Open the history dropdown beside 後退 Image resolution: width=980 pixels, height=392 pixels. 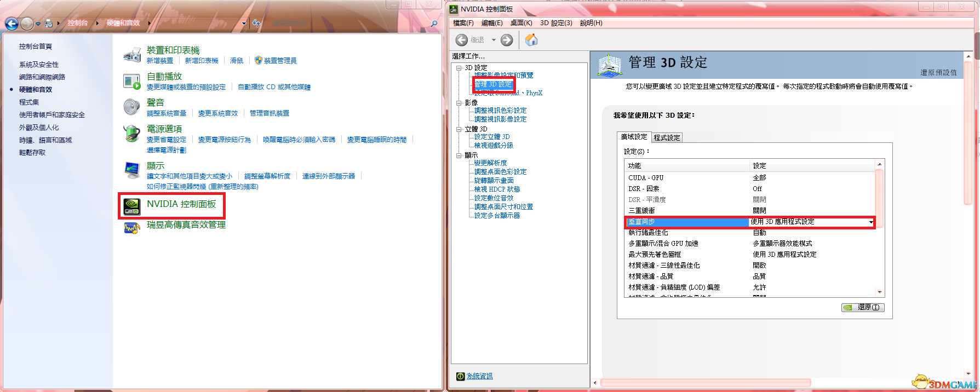pos(494,40)
